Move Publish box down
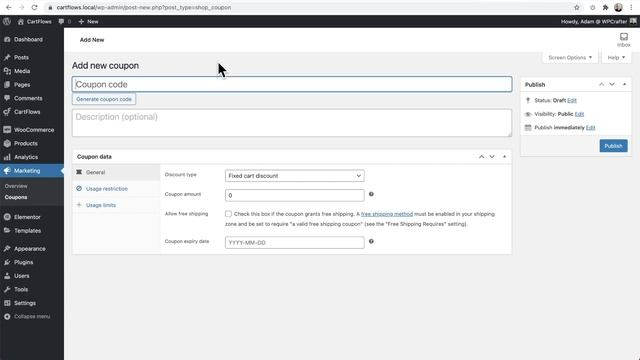The width and height of the screenshot is (640, 360). click(x=612, y=84)
